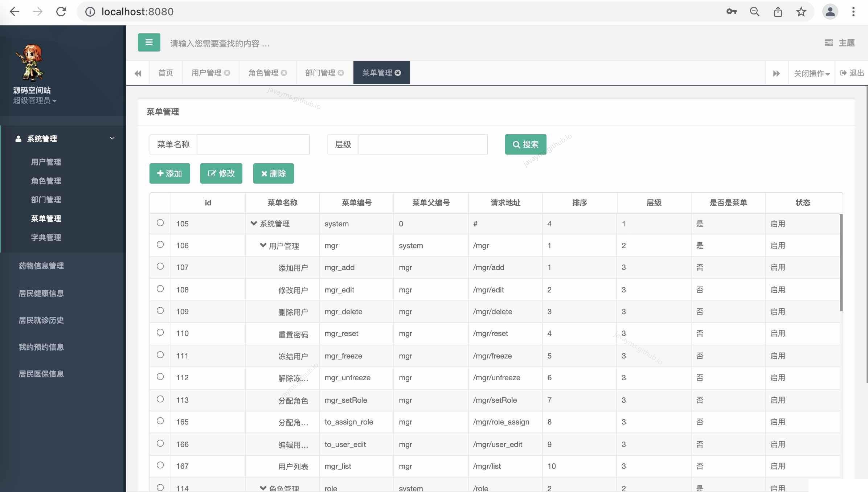Click the 退出 logout icon
This screenshot has width=868, height=492.
pyautogui.click(x=844, y=73)
